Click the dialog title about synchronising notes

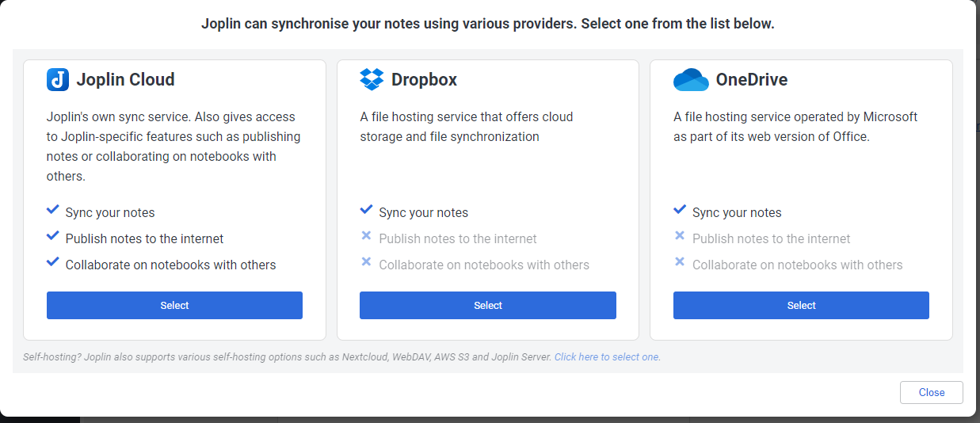(487, 24)
